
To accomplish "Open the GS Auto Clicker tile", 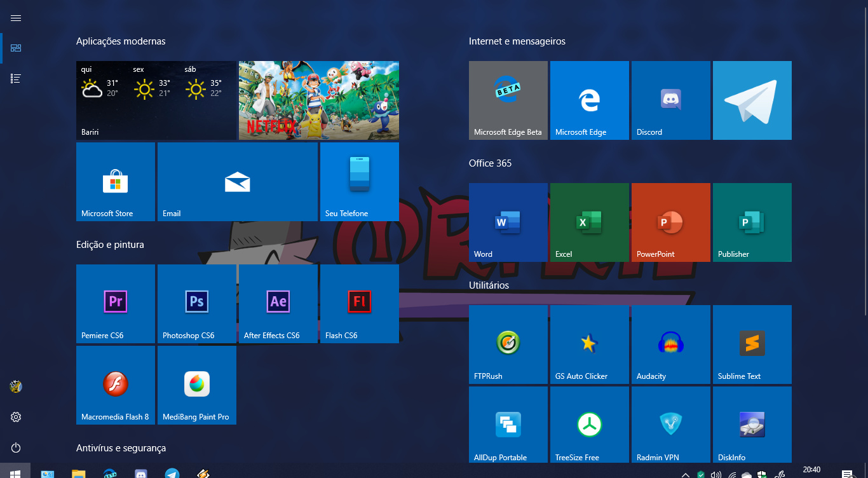I will tap(590, 345).
